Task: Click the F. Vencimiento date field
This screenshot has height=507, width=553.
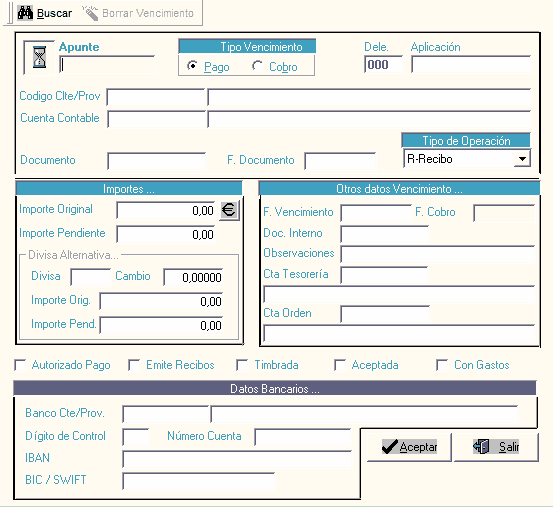Action: click(x=376, y=213)
